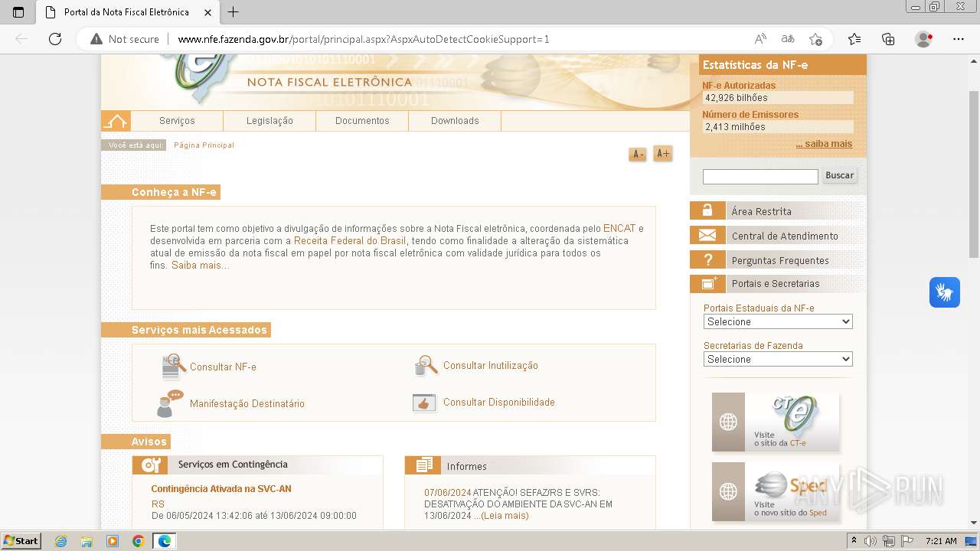Open the Informes news icon
This screenshot has height=551, width=980.
423,465
